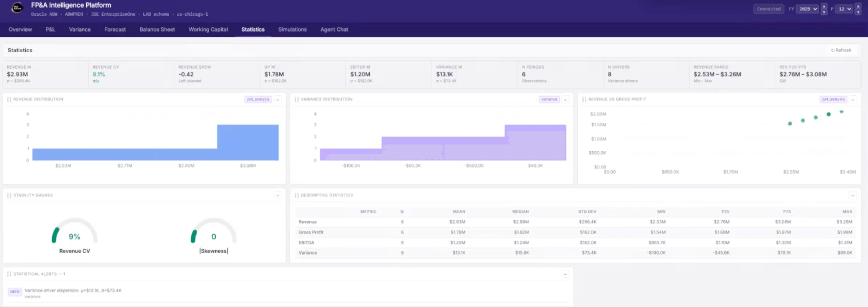The width and height of the screenshot is (868, 307).
Task: Click the MEDIAN column header
Action: 520,212
